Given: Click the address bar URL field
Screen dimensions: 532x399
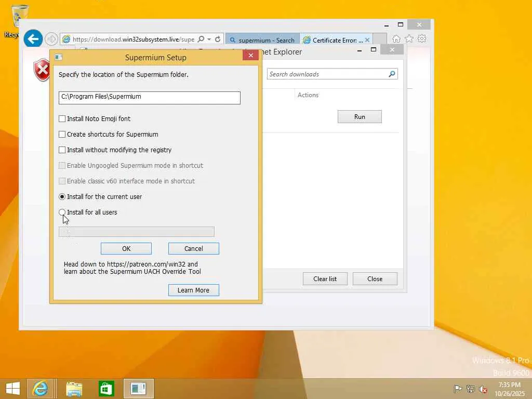Looking at the screenshot, I should click(134, 39).
